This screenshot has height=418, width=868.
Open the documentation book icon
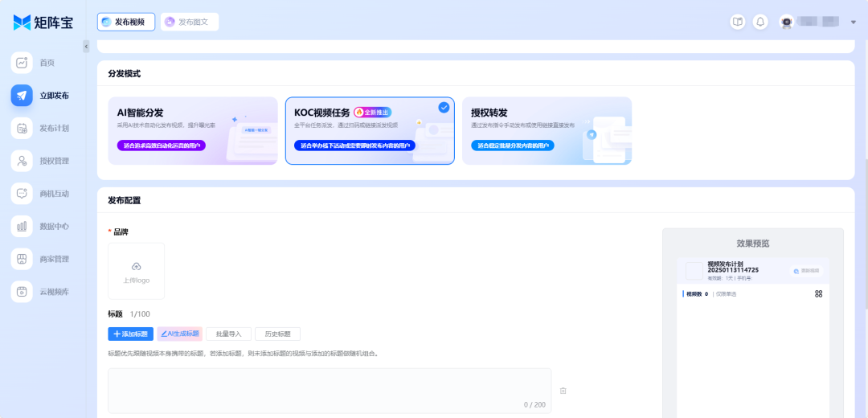click(737, 23)
